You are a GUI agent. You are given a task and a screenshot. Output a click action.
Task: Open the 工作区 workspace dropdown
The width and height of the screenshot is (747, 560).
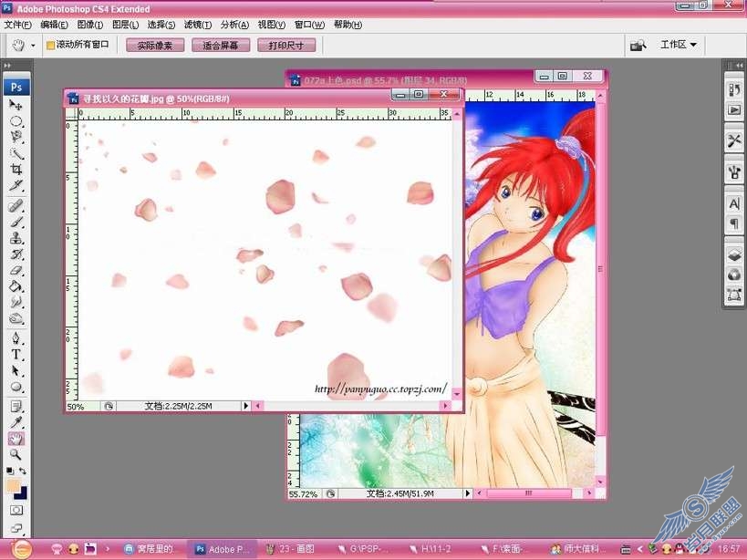coord(679,45)
